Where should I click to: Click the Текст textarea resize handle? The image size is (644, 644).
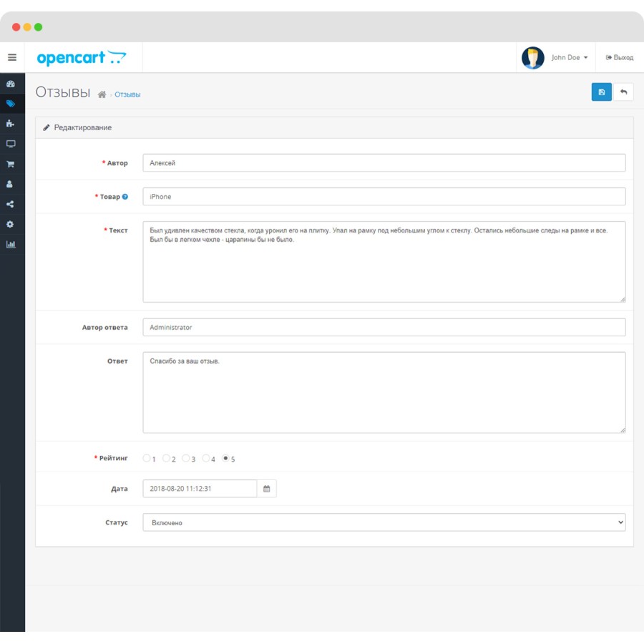623,300
